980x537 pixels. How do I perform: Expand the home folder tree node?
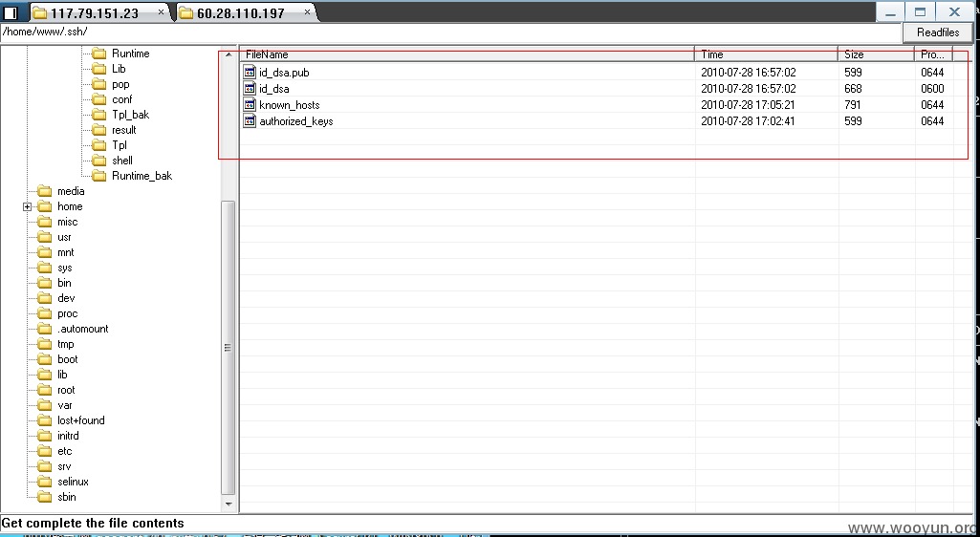(27, 206)
